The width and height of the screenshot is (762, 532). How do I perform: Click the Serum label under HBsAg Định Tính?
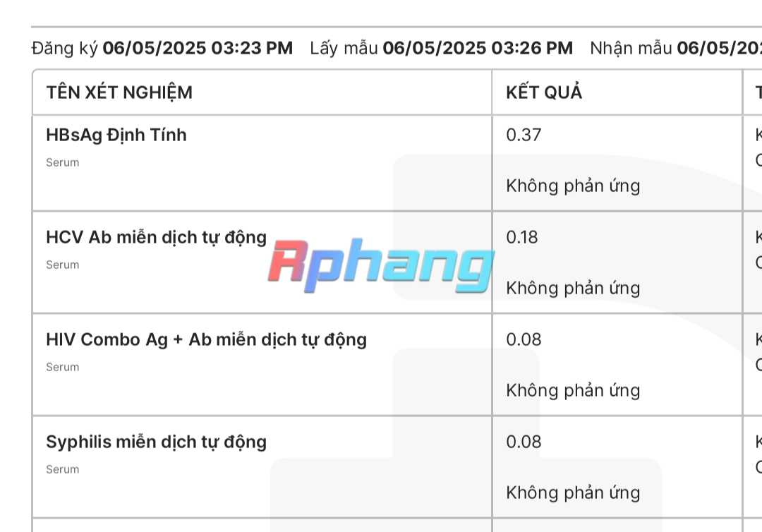[x=63, y=163]
